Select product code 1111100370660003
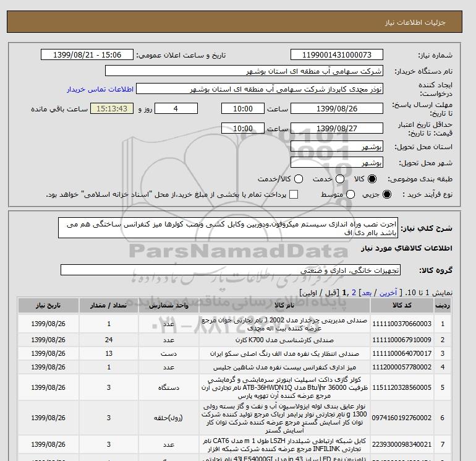The height and width of the screenshot is (461, 476). click(x=402, y=324)
